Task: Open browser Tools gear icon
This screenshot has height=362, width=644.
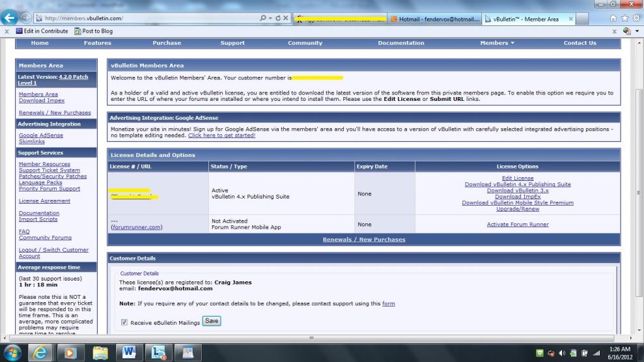Action: coord(636,18)
